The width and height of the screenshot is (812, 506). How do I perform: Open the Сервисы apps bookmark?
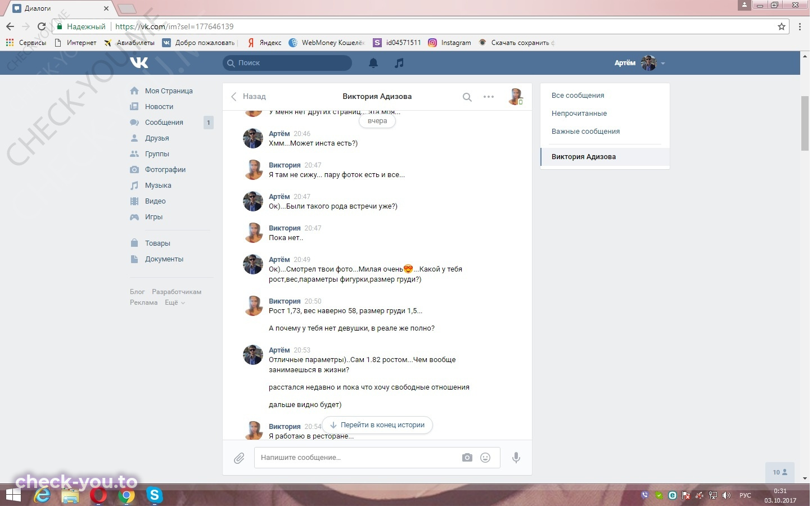tap(26, 43)
